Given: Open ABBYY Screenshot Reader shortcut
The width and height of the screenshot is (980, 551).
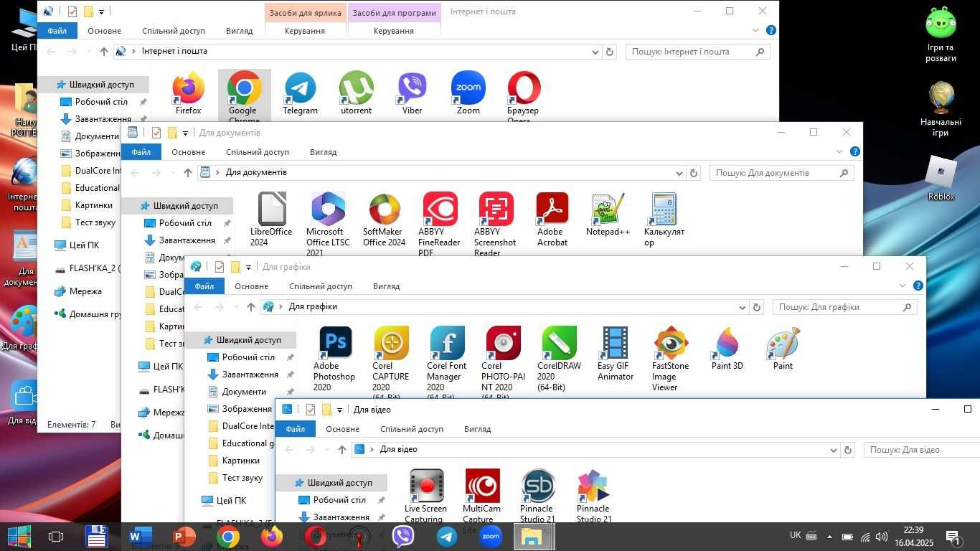Looking at the screenshot, I should tap(495, 224).
